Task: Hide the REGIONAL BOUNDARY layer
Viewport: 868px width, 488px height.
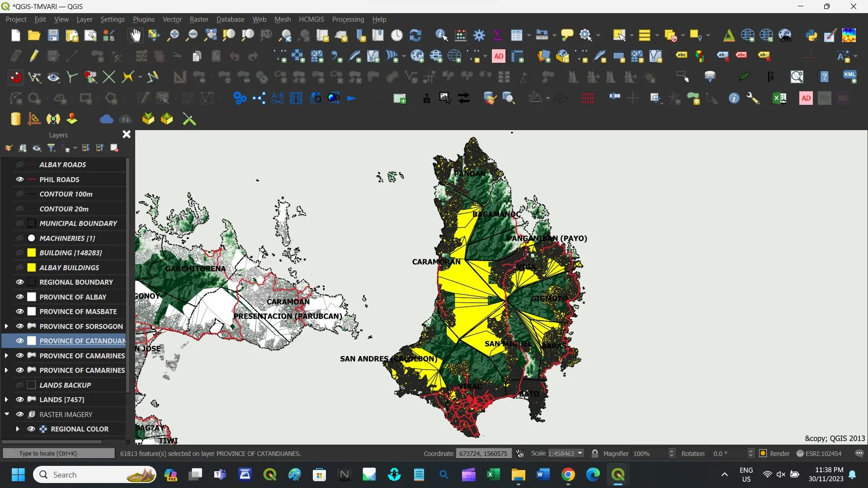Action: [x=20, y=282]
